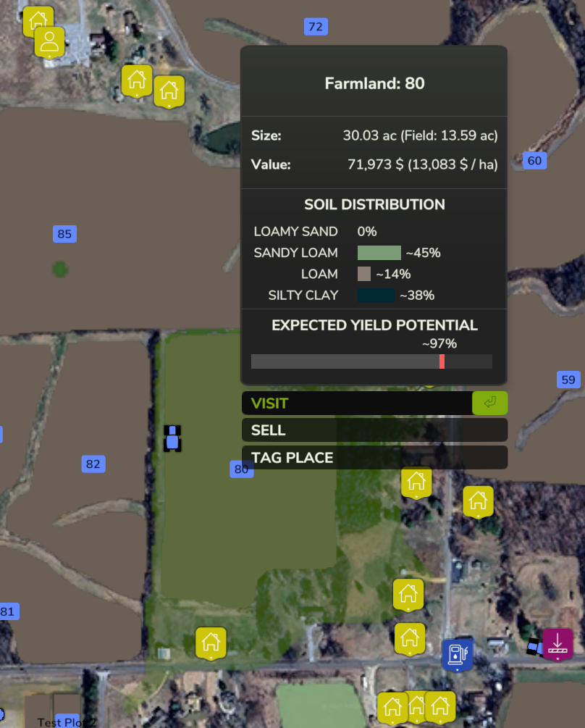585x728 pixels.
Task: Select field number marker 81
Action: coord(7,611)
